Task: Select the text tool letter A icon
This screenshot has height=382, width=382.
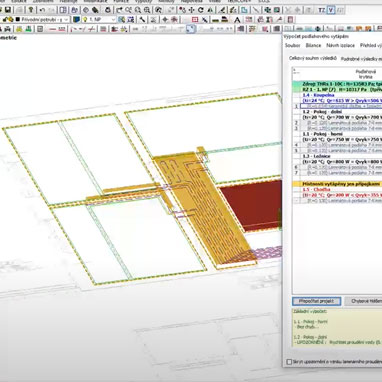Action: [x=237, y=20]
